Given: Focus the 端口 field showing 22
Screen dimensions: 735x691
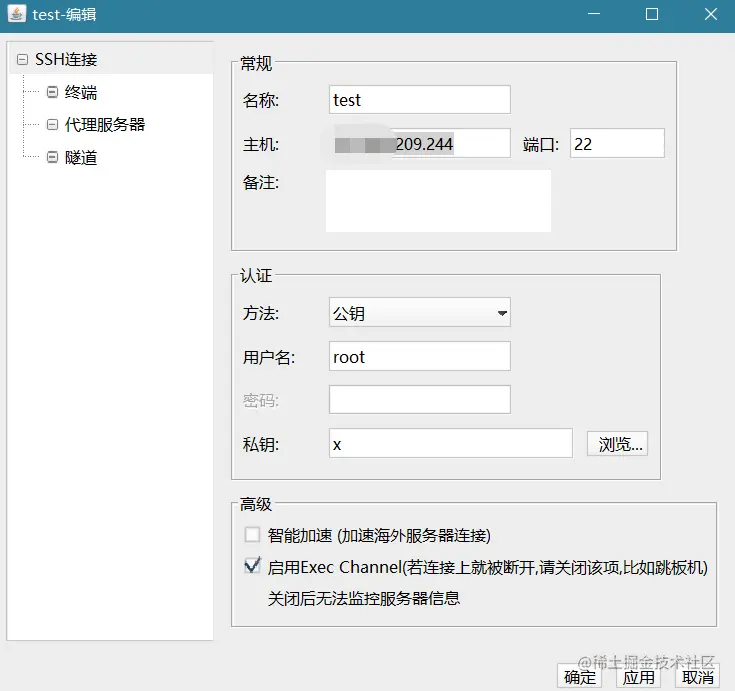Looking at the screenshot, I should pos(617,143).
